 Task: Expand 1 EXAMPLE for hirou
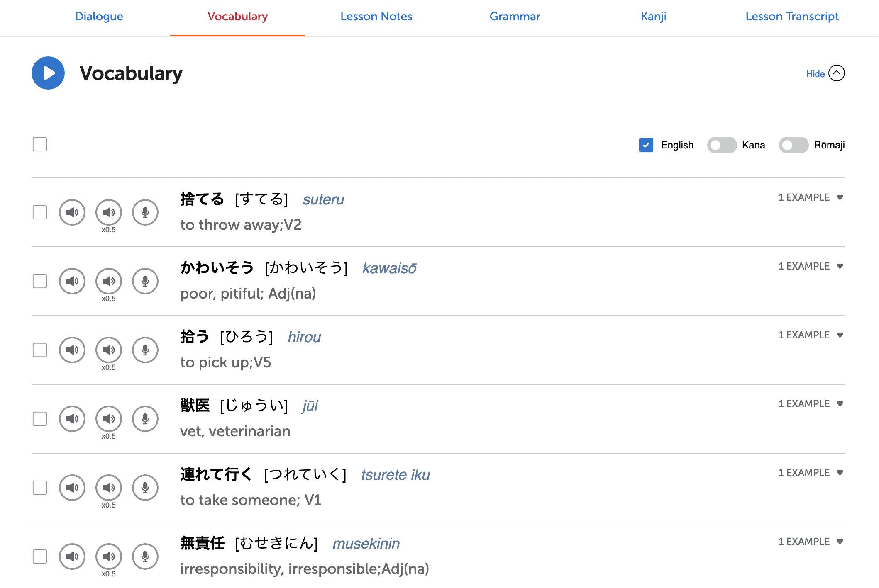(811, 335)
